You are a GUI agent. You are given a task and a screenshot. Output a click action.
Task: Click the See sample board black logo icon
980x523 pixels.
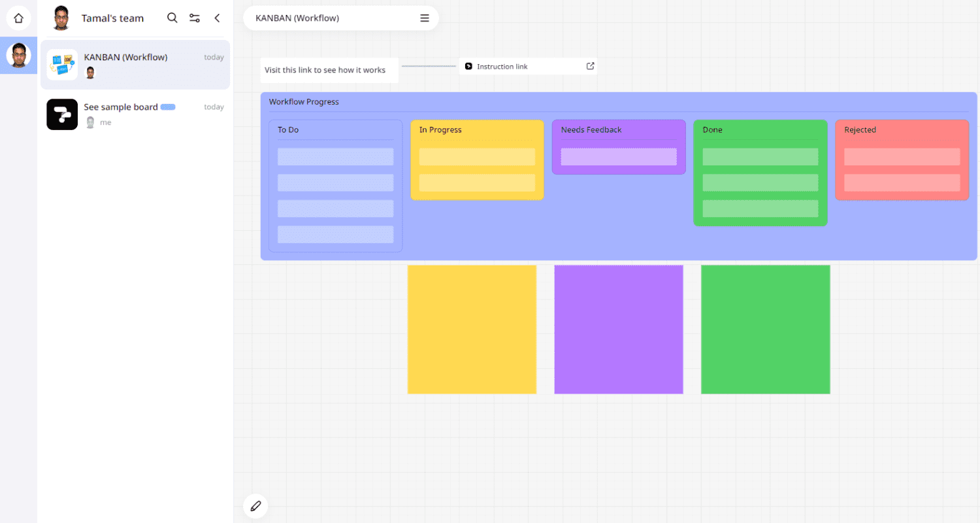coord(61,114)
